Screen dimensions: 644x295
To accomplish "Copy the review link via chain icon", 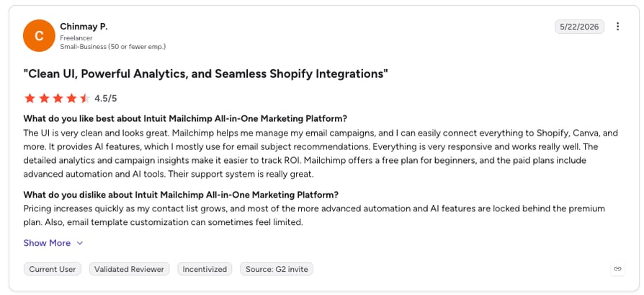I will point(617,268).
